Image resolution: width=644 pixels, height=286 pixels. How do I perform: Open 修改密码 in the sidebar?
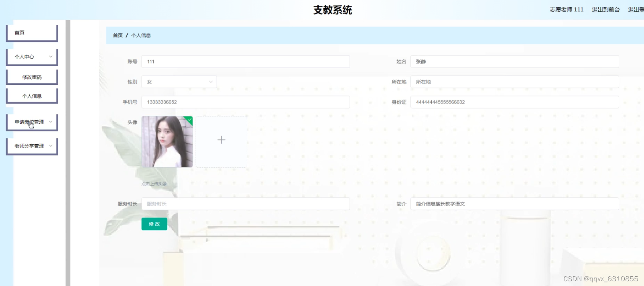[32, 77]
